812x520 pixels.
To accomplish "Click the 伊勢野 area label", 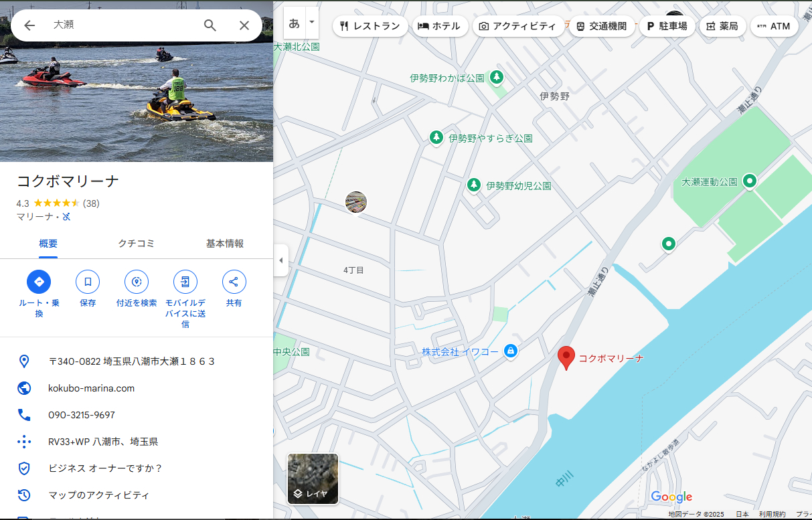I will [554, 96].
